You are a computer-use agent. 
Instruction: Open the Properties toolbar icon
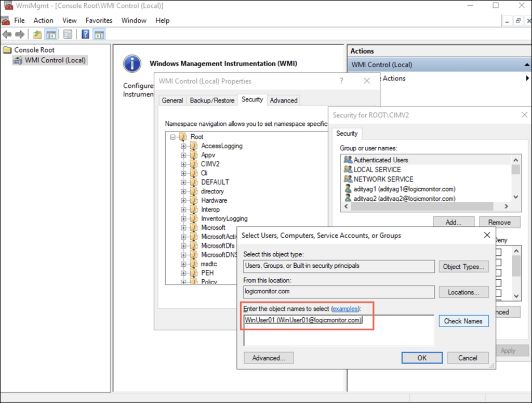[68, 34]
